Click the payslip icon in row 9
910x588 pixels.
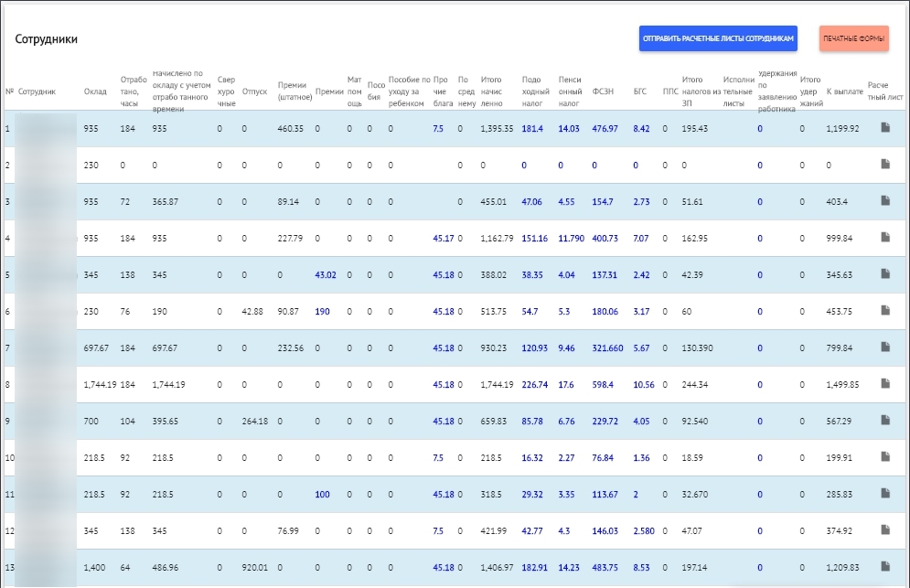[x=884, y=420]
